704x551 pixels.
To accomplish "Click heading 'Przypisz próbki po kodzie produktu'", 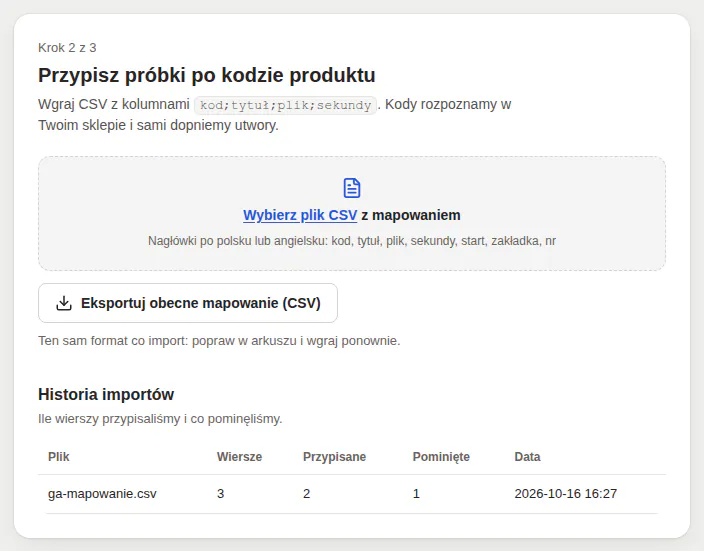I will point(207,75).
